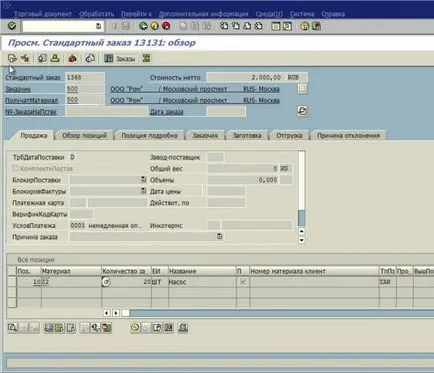The width and height of the screenshot is (434, 373).
Task: Click the scroll-up arrow of the Продажа panel
Action: (302, 231)
